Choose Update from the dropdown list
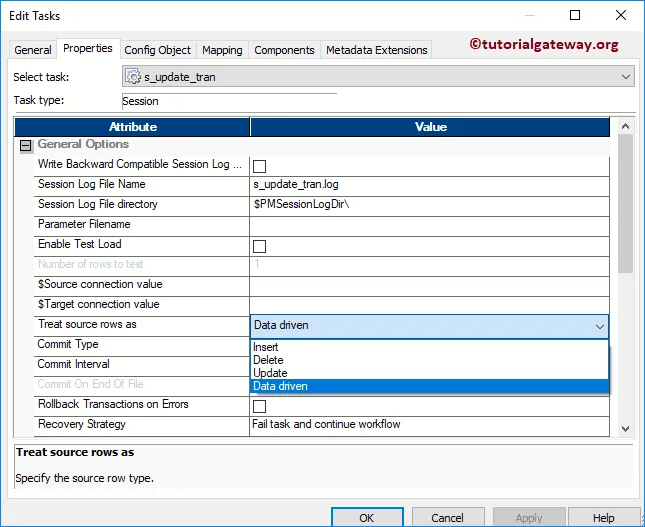Viewport: 645px width, 527px height. click(429, 373)
